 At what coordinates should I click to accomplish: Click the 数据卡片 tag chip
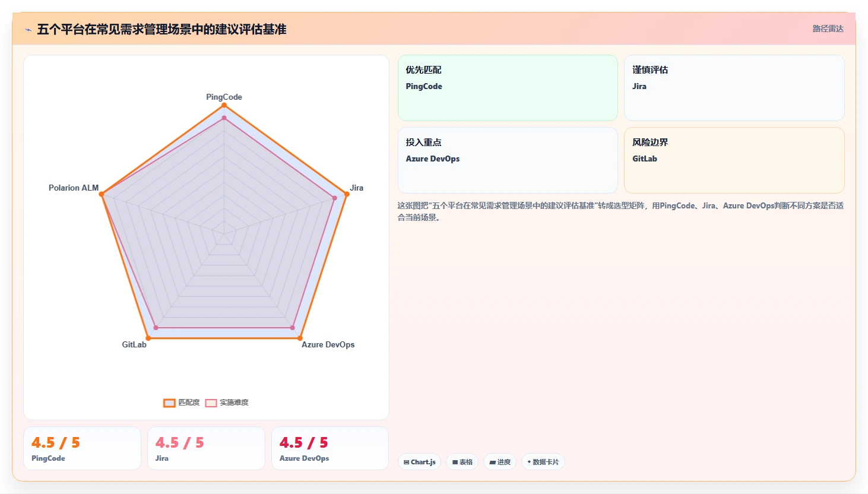[x=543, y=462]
